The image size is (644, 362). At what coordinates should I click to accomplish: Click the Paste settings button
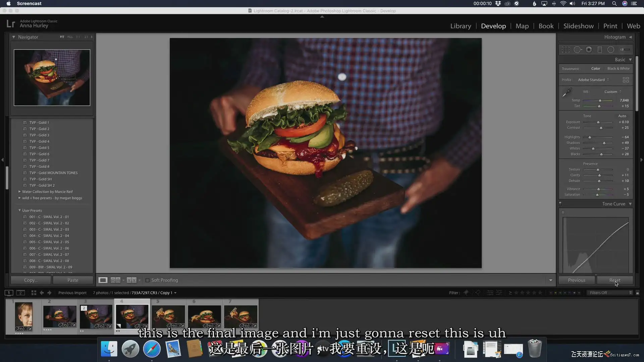[73, 280]
